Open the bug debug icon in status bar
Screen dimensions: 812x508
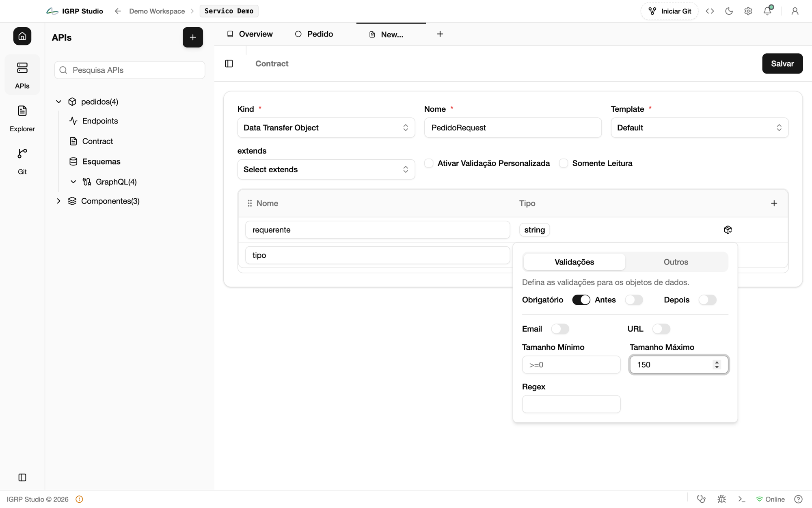pos(721,499)
